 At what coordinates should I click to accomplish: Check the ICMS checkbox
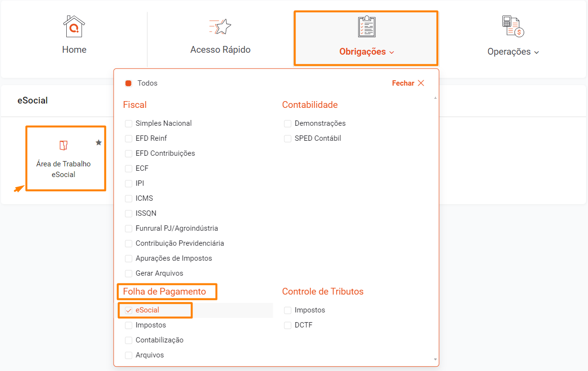(x=129, y=198)
